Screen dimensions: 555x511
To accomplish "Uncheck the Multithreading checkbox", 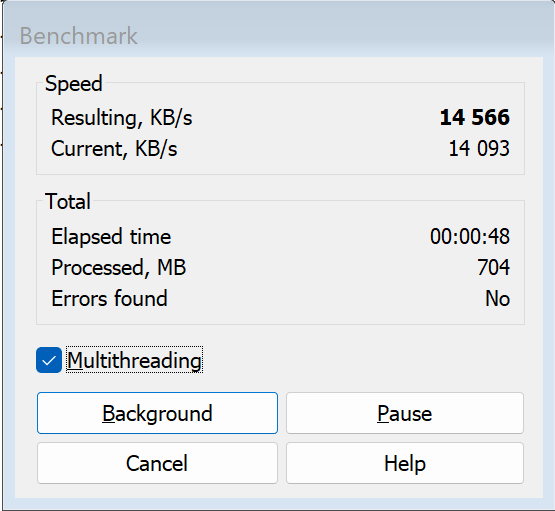I will 49,360.
